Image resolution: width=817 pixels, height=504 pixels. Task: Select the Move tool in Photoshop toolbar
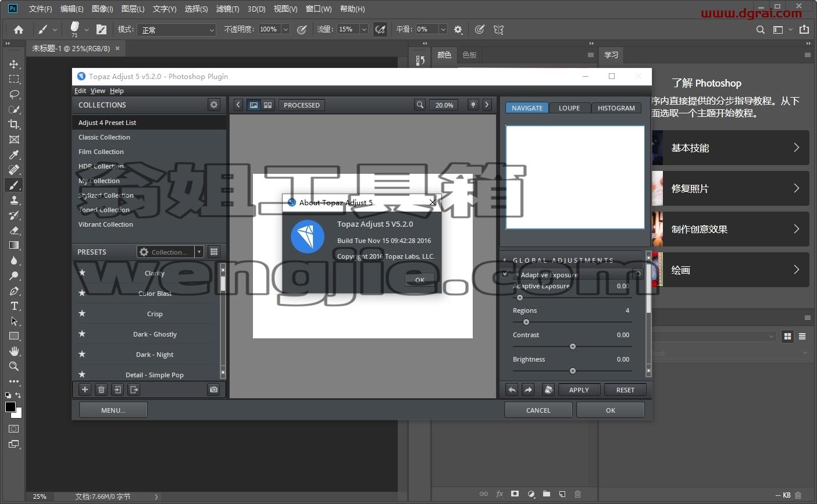14,64
